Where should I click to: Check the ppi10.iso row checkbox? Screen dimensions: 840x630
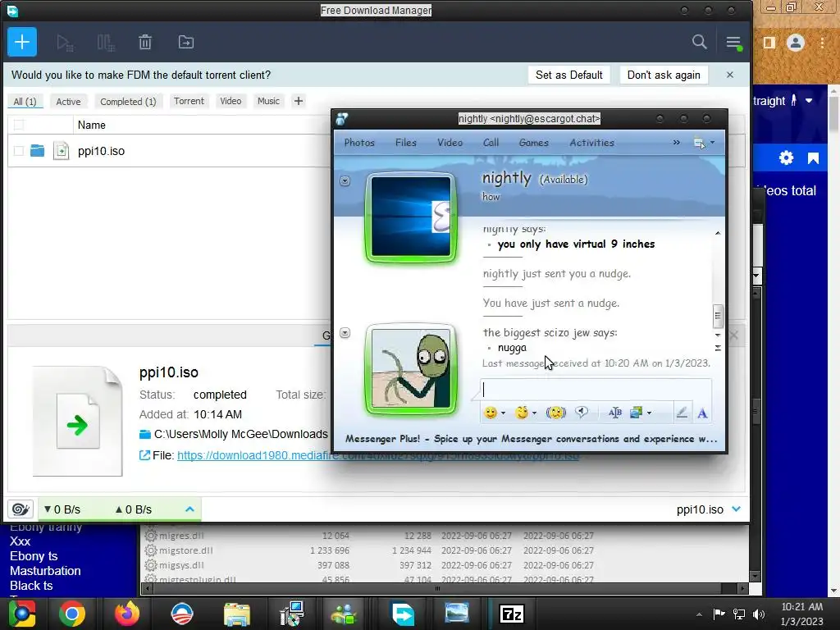19,151
